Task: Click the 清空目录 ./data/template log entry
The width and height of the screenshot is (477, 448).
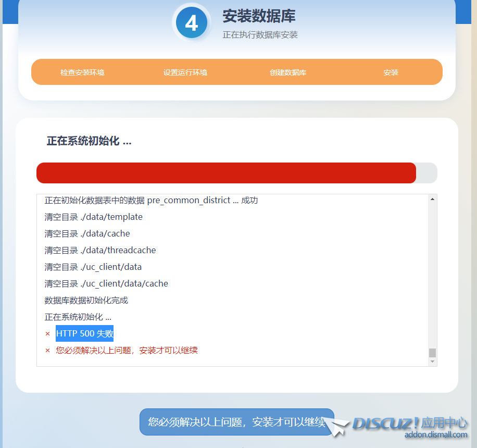Action: point(94,217)
